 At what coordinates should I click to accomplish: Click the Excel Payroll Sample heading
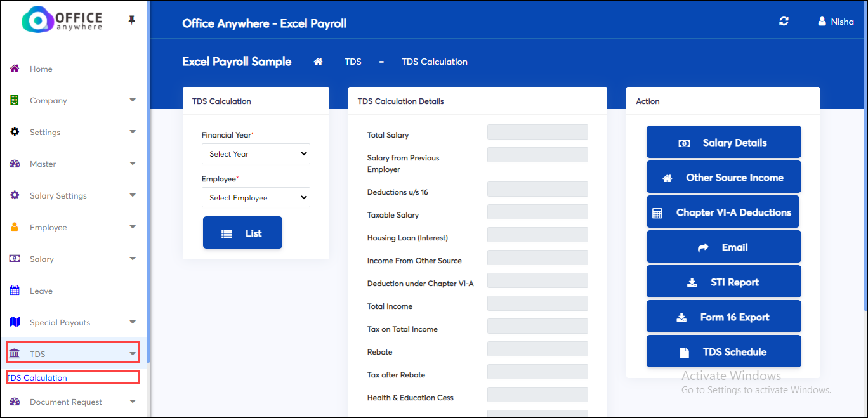click(237, 62)
